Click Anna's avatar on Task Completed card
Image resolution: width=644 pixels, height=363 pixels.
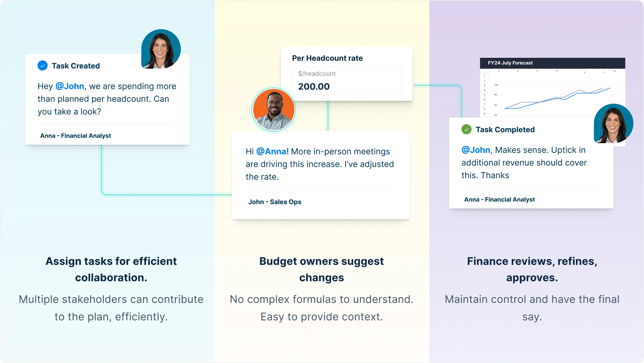(613, 124)
